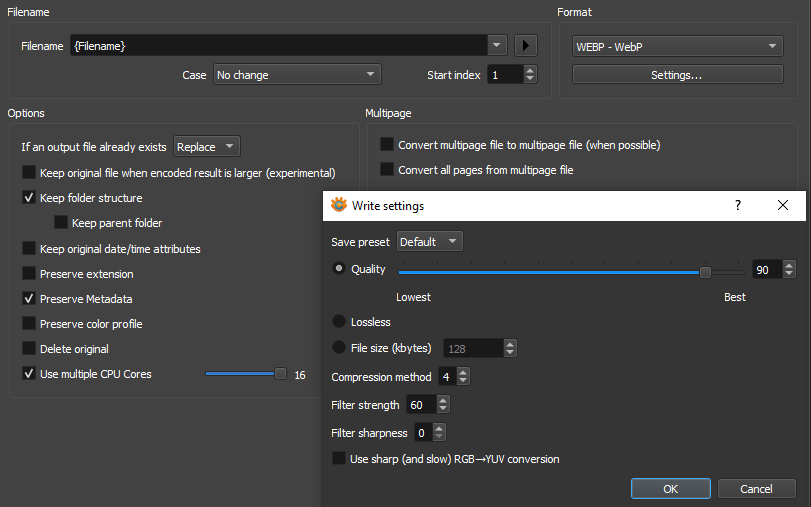Open the Case No change dropdown

point(296,75)
